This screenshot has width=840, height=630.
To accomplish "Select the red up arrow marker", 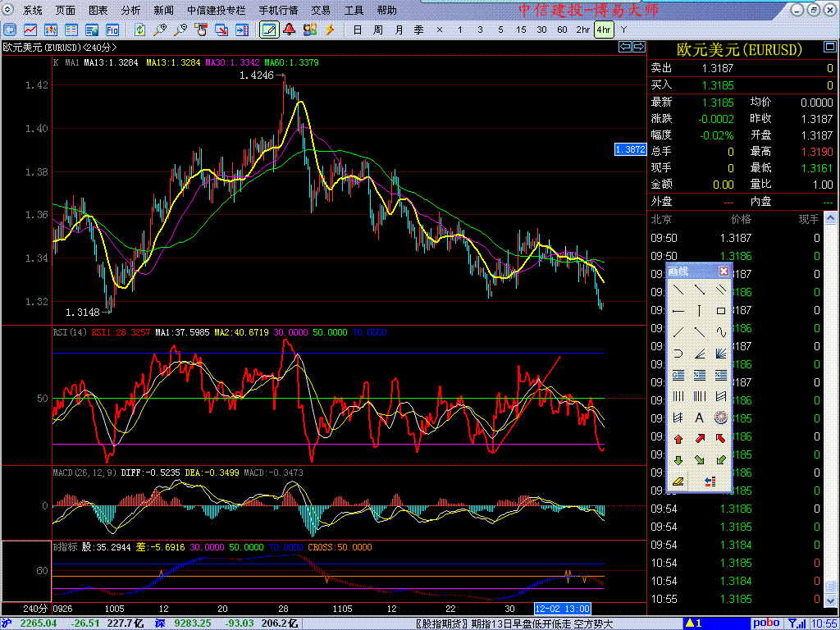I will click(x=678, y=439).
